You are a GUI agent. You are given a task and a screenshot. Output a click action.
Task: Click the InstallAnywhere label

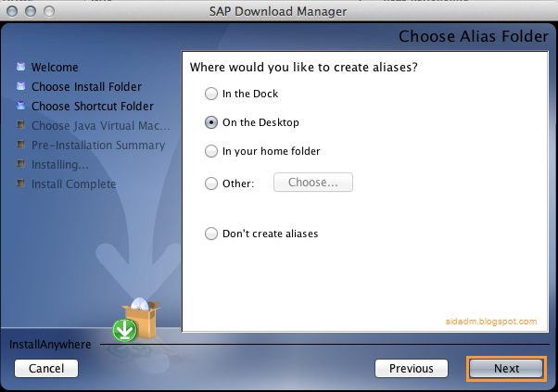click(50, 345)
